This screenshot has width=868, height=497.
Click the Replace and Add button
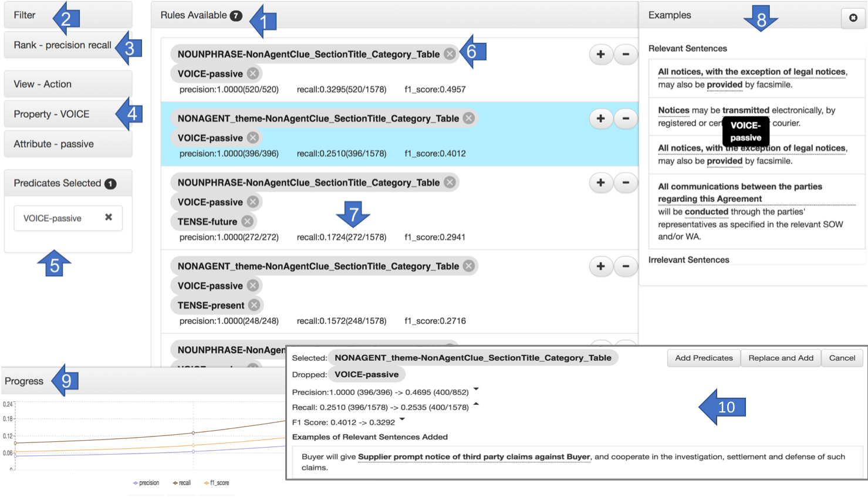point(781,358)
